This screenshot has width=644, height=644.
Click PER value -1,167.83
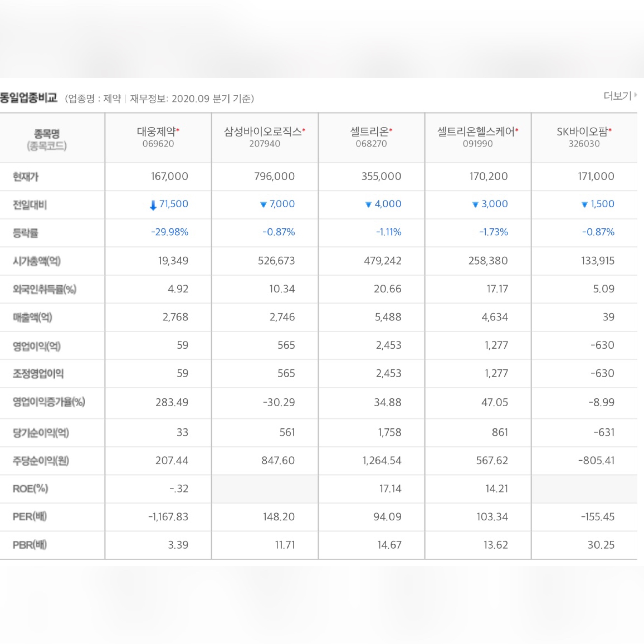coord(168,517)
